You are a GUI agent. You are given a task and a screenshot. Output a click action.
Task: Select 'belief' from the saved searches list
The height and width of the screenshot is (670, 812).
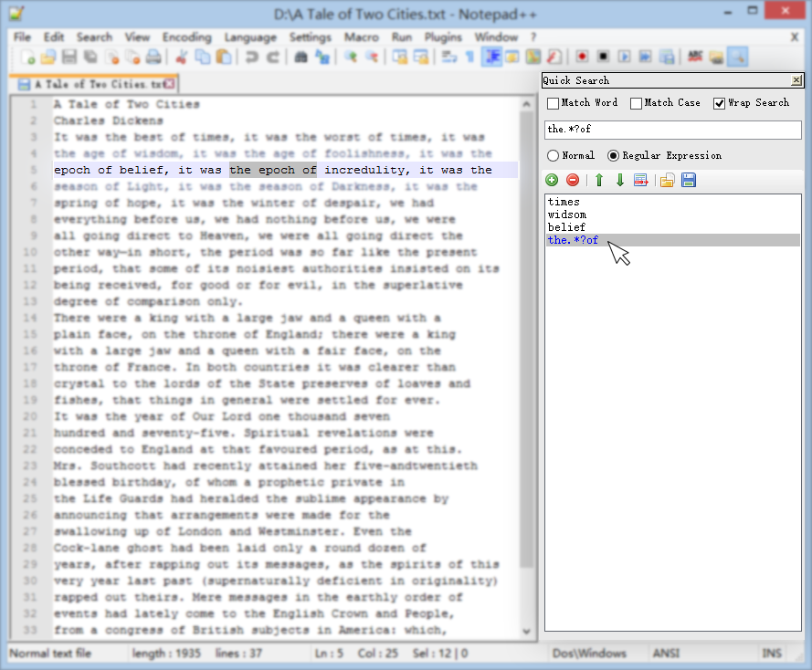[566, 228]
